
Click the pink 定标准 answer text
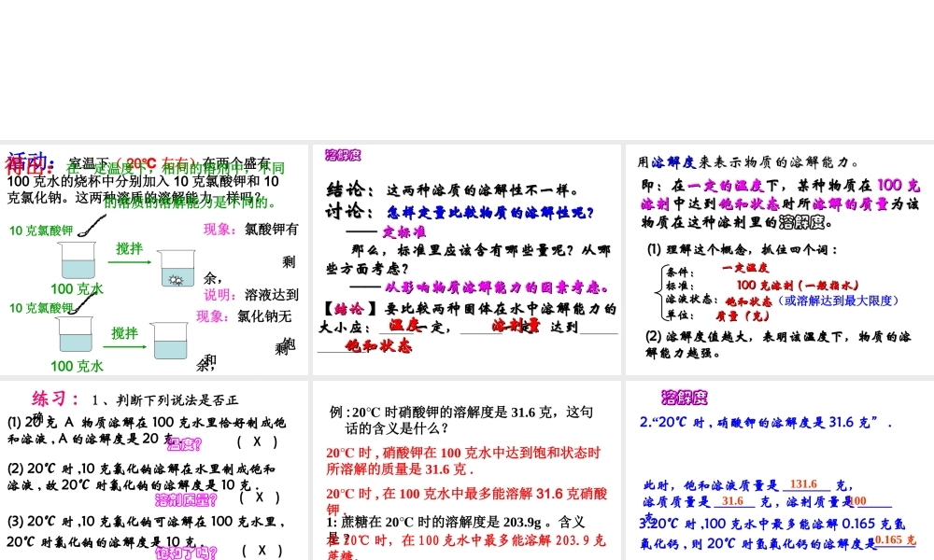[404, 232]
